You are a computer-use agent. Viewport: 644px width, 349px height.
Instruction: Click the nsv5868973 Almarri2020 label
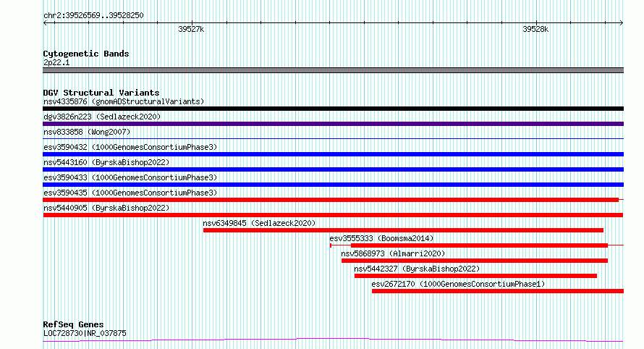coord(393,253)
